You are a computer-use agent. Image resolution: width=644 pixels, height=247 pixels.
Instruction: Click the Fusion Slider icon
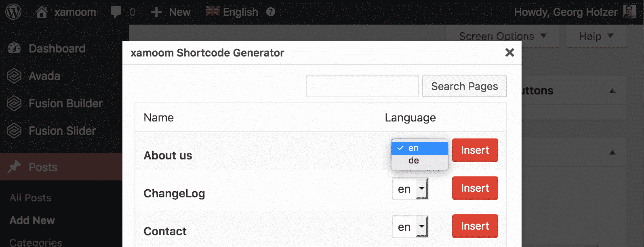(x=14, y=131)
